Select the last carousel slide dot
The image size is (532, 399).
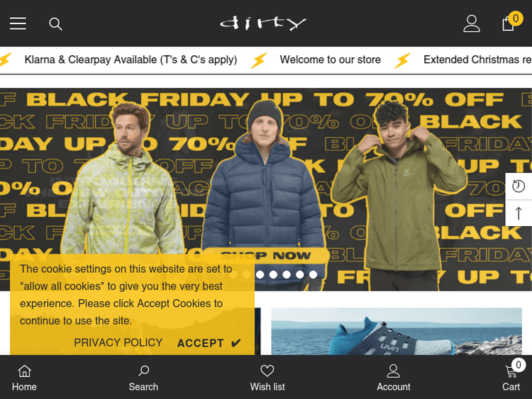click(313, 274)
